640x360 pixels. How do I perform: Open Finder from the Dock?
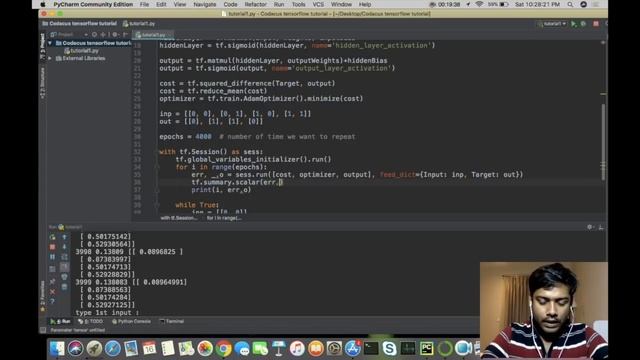[x=57, y=349]
